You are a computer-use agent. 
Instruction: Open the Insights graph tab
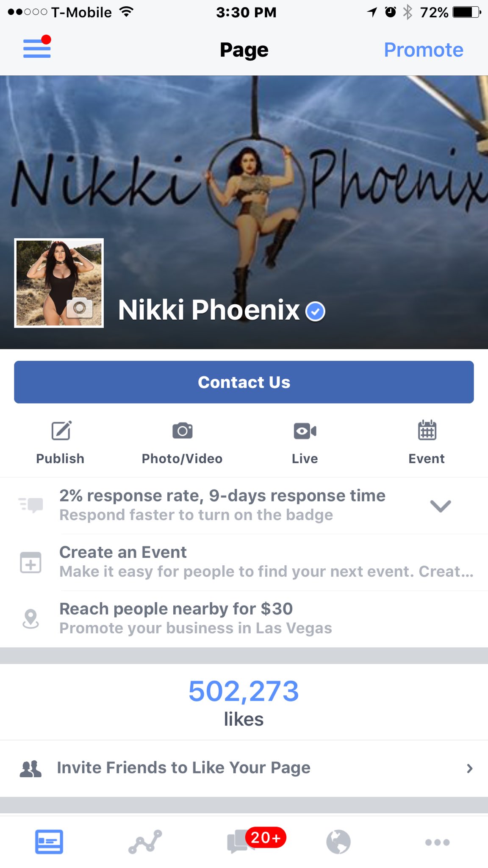[x=145, y=842]
